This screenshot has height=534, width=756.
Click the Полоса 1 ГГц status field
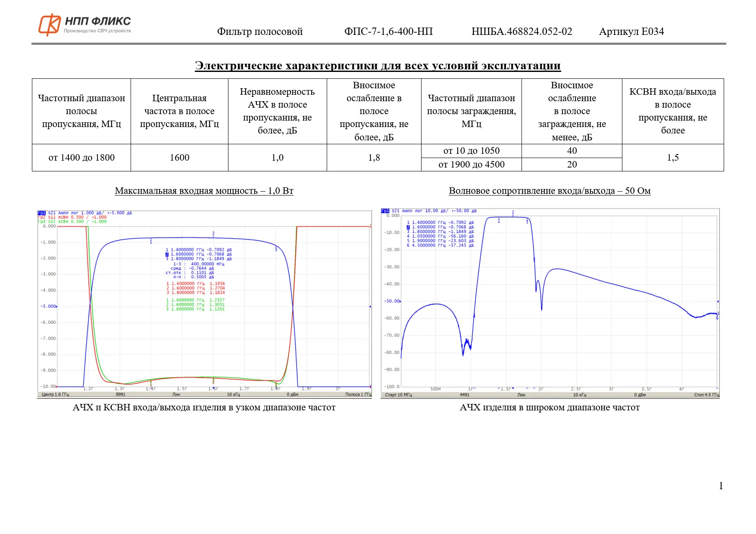(358, 394)
